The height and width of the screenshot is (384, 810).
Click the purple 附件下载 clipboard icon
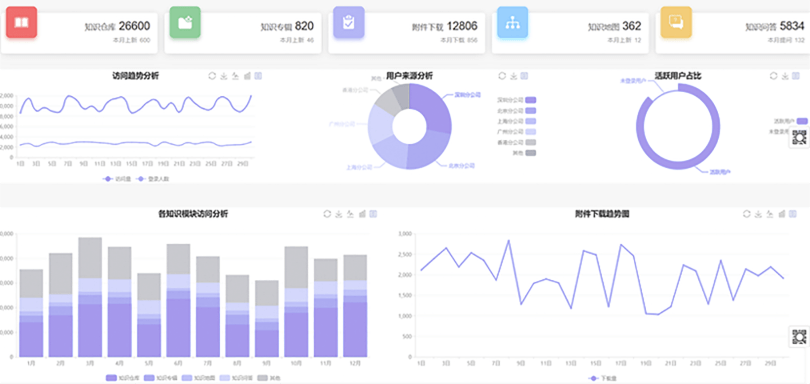349,22
